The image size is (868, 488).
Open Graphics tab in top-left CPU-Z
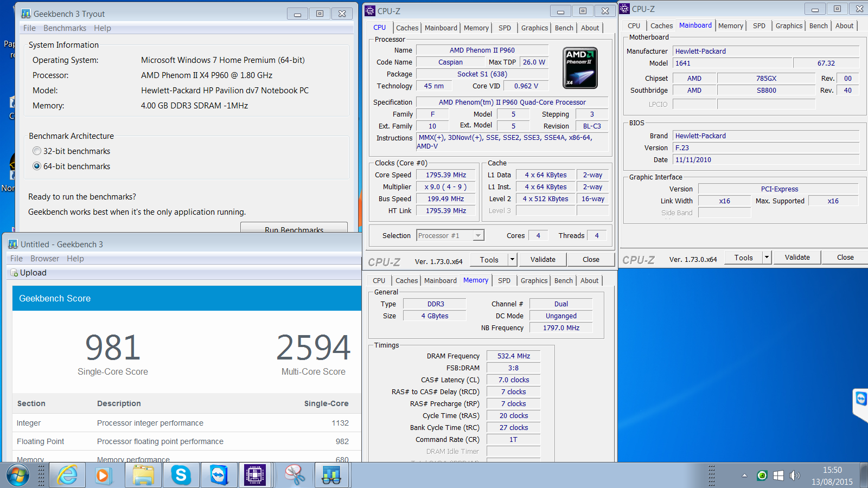tap(534, 28)
